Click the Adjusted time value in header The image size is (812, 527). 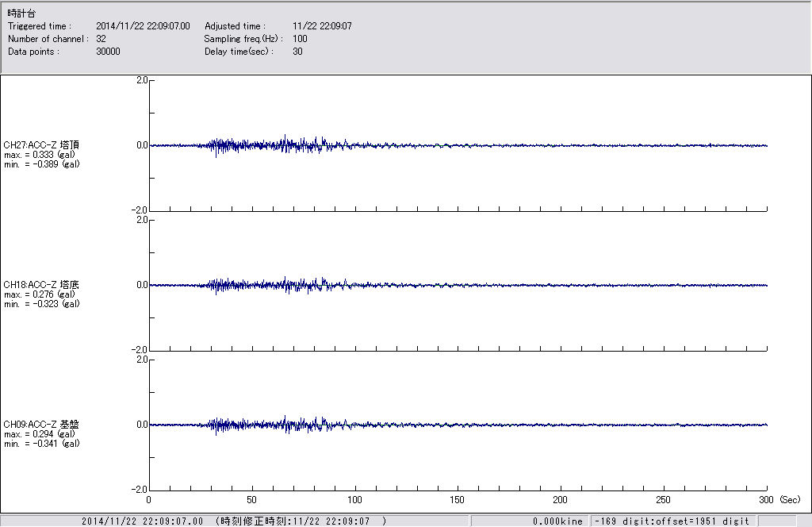click(x=322, y=26)
